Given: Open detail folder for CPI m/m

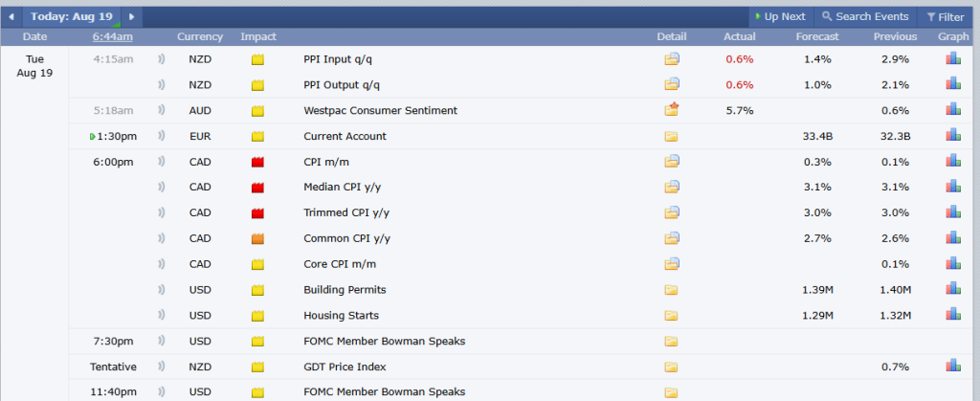Looking at the screenshot, I should 672,162.
